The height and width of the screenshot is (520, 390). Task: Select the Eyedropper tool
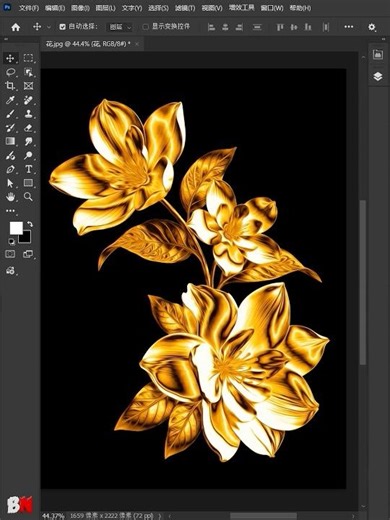(10, 100)
